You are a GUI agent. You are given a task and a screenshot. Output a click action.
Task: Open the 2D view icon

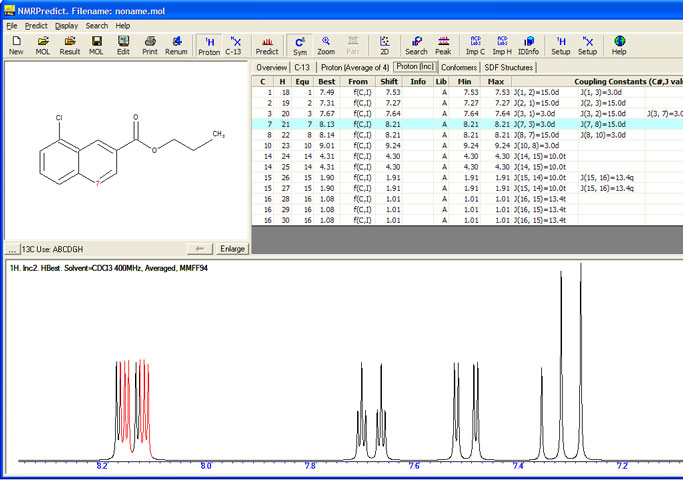pos(385,45)
